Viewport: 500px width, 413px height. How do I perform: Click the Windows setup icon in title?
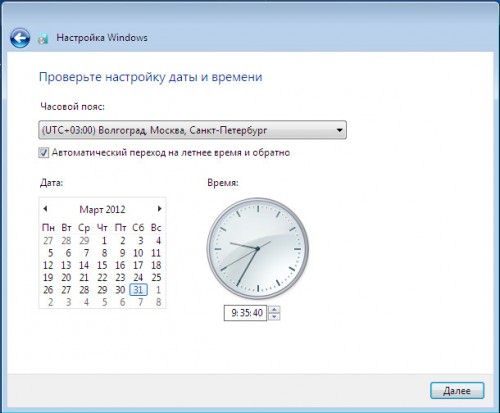pyautogui.click(x=43, y=38)
